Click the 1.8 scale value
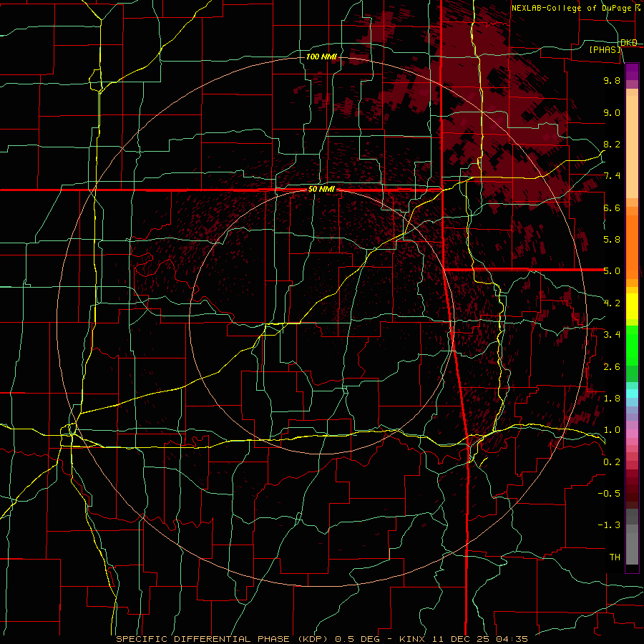This screenshot has height=644, width=644. [612, 399]
